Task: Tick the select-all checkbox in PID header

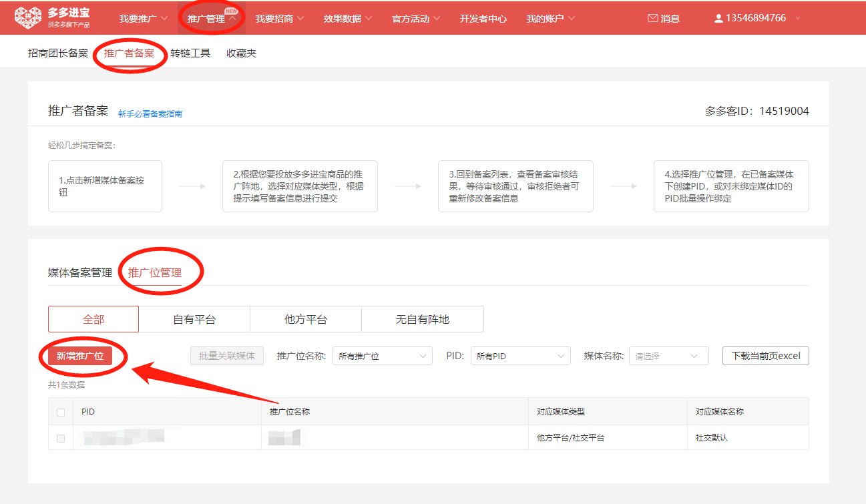Action: point(61,413)
